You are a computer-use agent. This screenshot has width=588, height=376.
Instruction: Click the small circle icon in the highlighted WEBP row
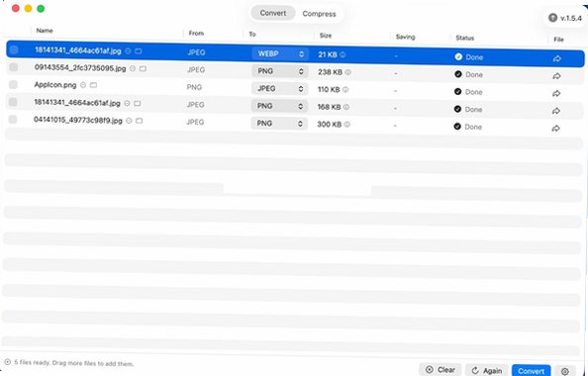point(128,51)
